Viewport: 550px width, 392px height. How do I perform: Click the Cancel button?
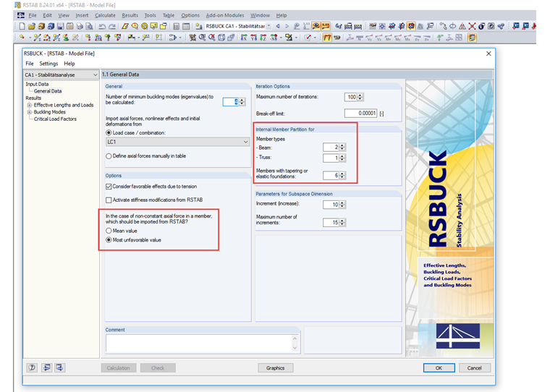(x=474, y=368)
